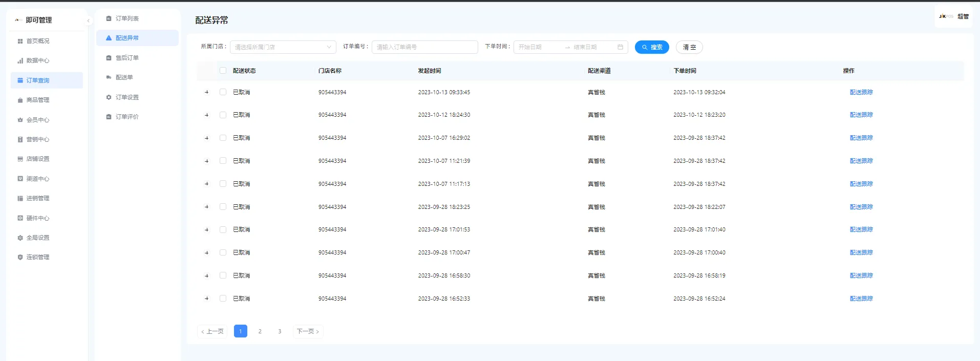
Task: Go to the 下一页 page
Action: coord(308,331)
